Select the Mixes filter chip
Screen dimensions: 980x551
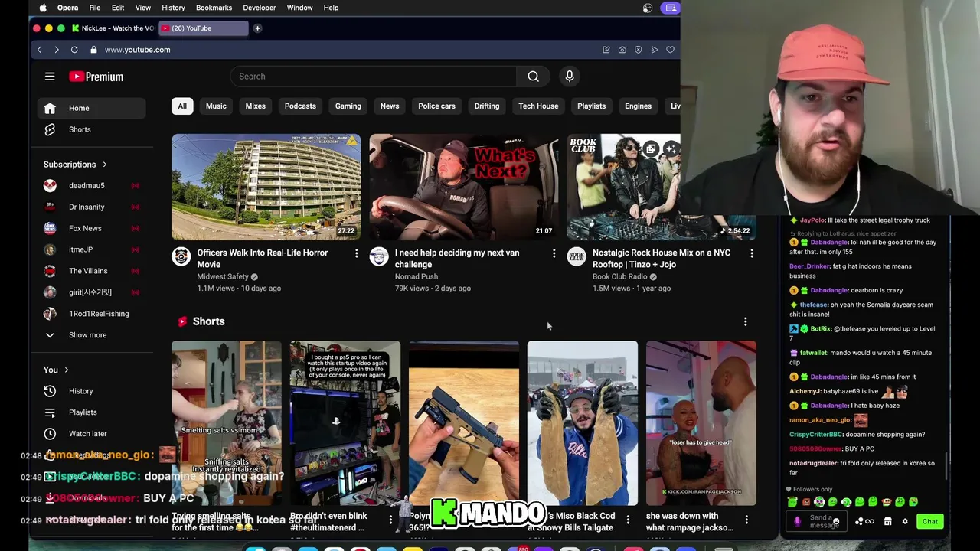pos(255,106)
